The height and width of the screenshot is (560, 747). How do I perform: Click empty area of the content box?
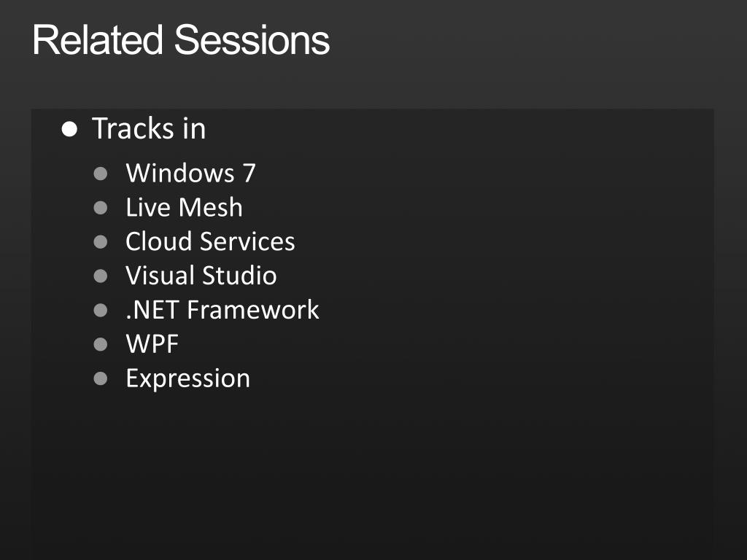click(x=476, y=452)
